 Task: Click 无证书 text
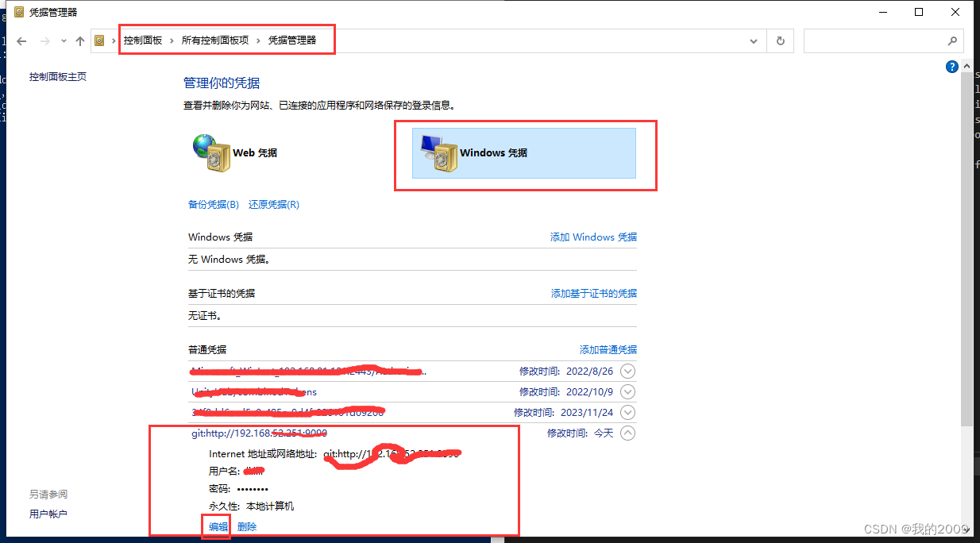pos(205,316)
